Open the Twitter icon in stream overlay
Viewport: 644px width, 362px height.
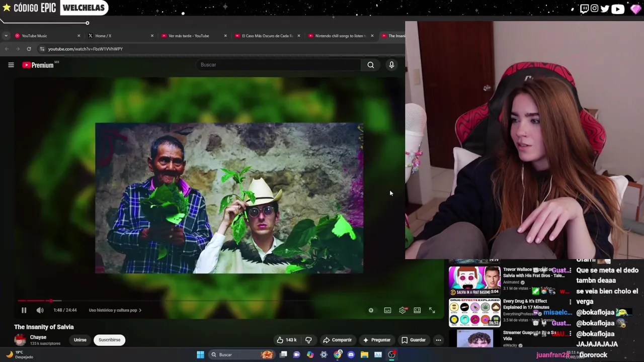point(605,9)
